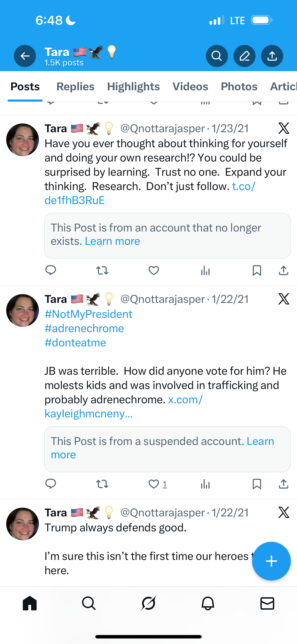Switch to the Replies tab
This screenshot has width=297, height=644.
[75, 87]
